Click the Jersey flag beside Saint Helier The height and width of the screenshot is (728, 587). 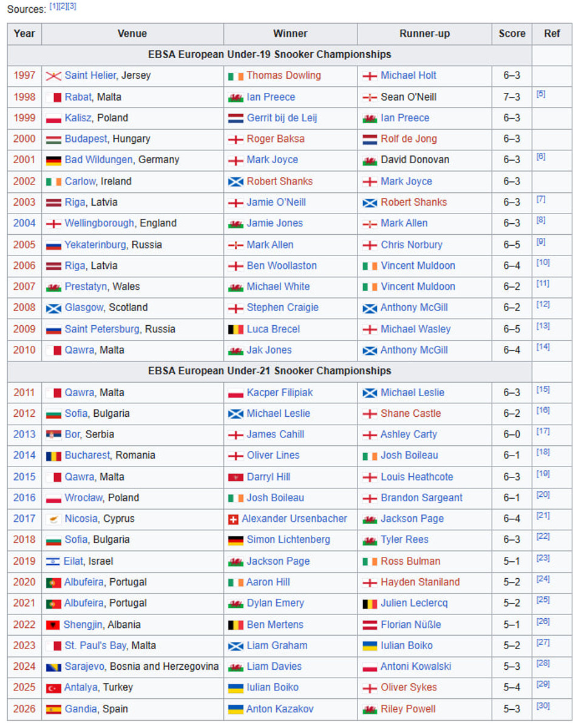(x=53, y=76)
